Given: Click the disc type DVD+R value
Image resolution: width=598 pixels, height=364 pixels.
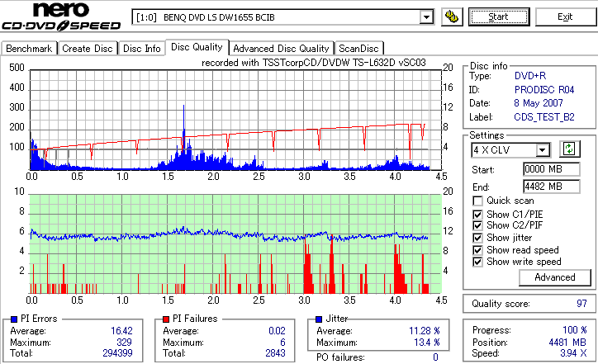Looking at the screenshot, I should click(x=530, y=76).
